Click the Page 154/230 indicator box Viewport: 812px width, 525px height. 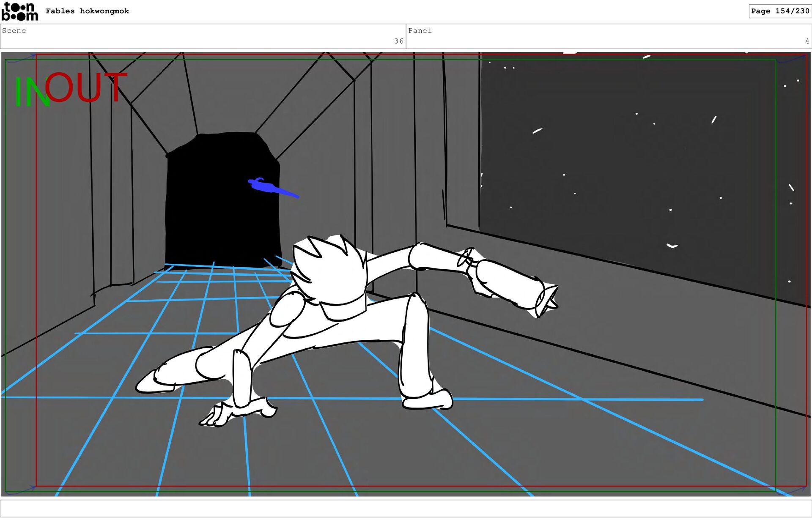pyautogui.click(x=779, y=11)
